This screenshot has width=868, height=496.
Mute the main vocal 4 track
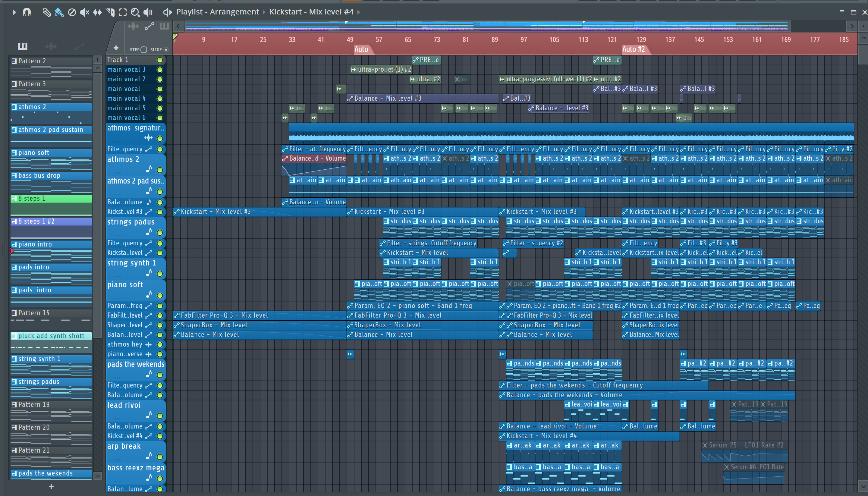(159, 99)
